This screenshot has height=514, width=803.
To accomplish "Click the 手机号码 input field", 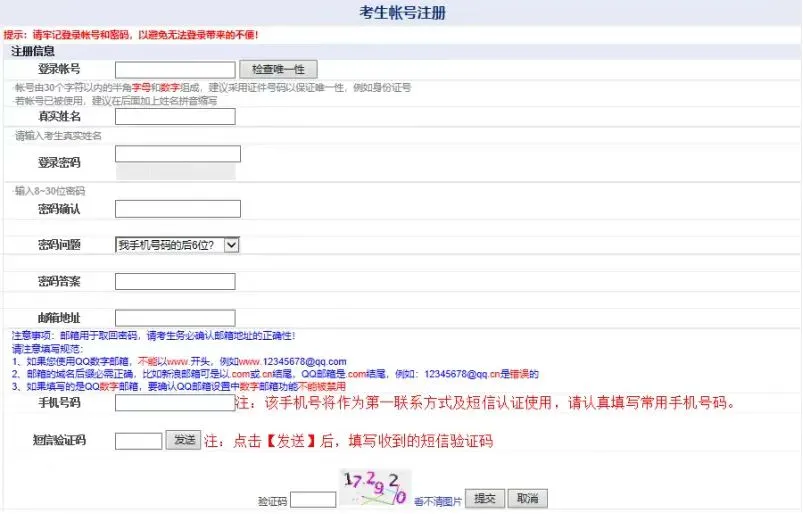I will tap(175, 403).
